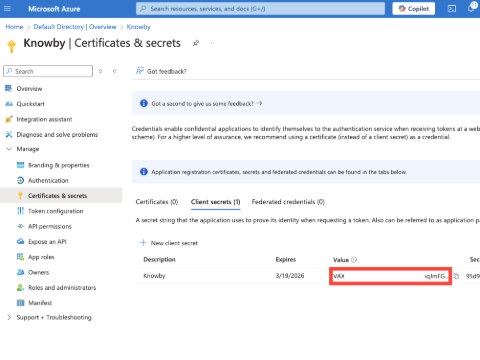The height and width of the screenshot is (360, 480).
Task: Click the Value column header
Action: pos(341,260)
